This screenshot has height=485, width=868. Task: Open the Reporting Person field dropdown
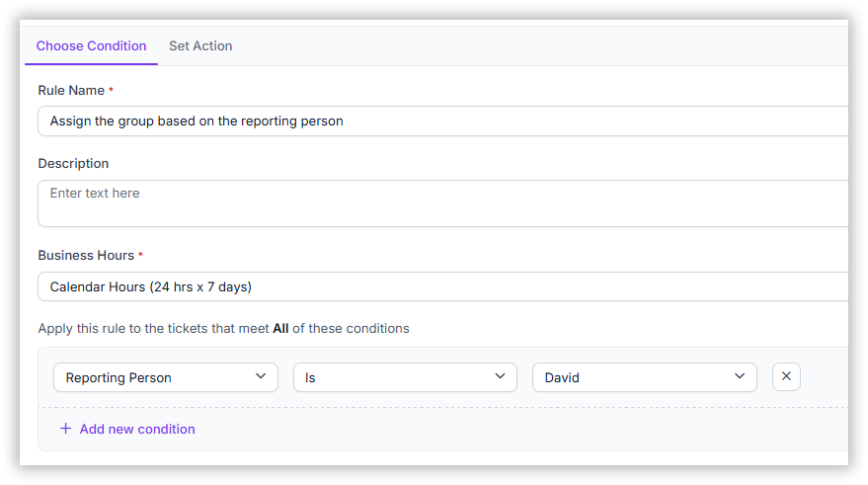coord(166,377)
